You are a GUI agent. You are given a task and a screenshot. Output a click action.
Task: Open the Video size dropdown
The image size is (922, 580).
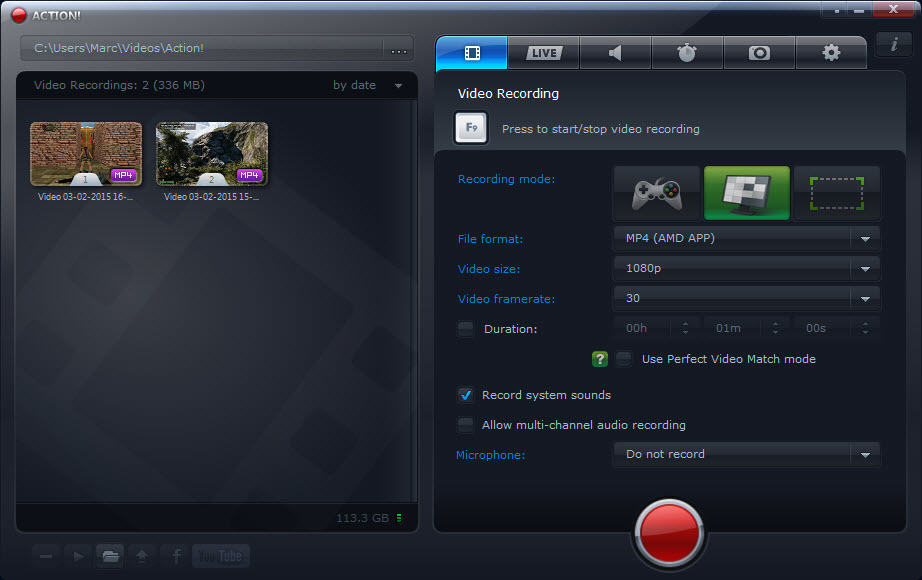[746, 268]
